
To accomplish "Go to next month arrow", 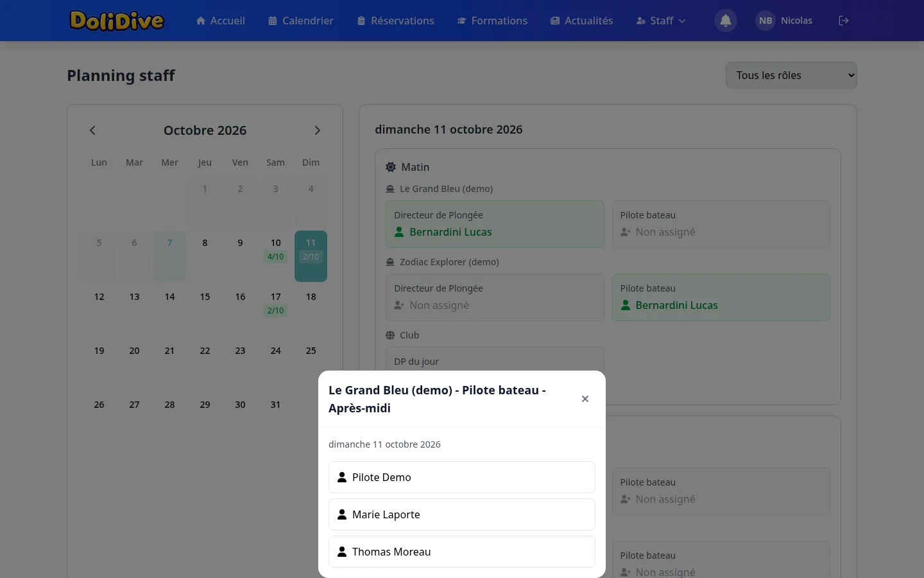I will pyautogui.click(x=317, y=130).
